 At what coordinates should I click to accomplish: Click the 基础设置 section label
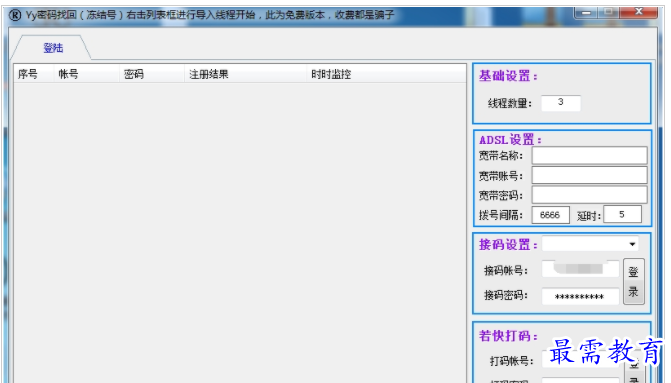508,76
